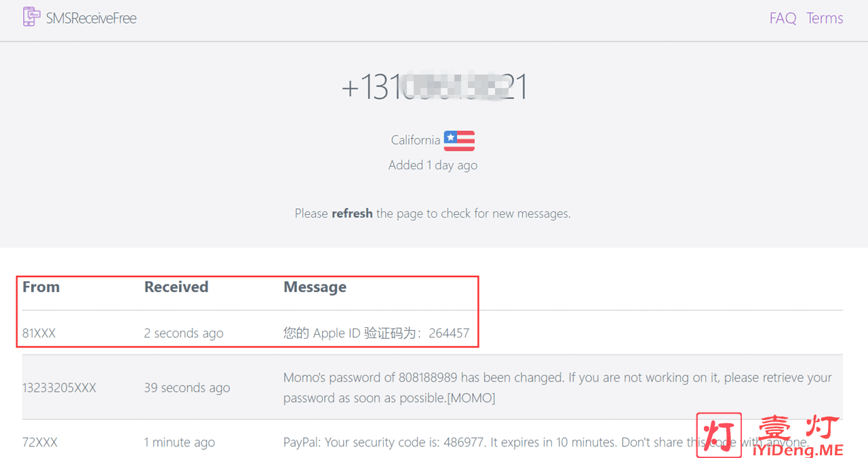868x458 pixels.
Task: Click the "Added 1 day ago" text
Action: (x=433, y=165)
